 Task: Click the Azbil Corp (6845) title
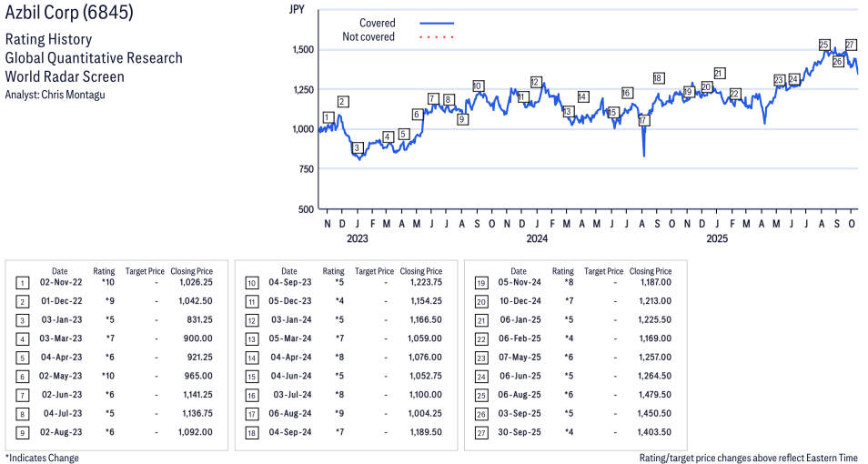pyautogui.click(x=69, y=15)
